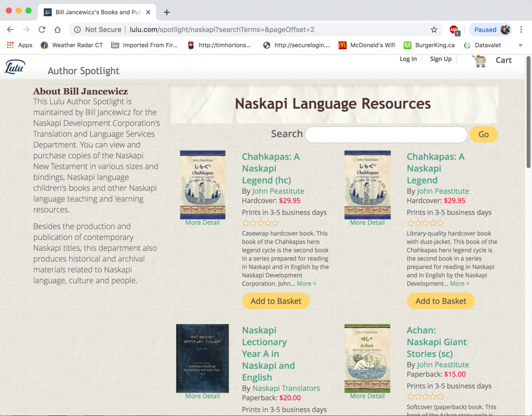Open the dust-jacket Chahkapas cover thumbnail
Viewport: 532px width, 416px height.
[367, 185]
